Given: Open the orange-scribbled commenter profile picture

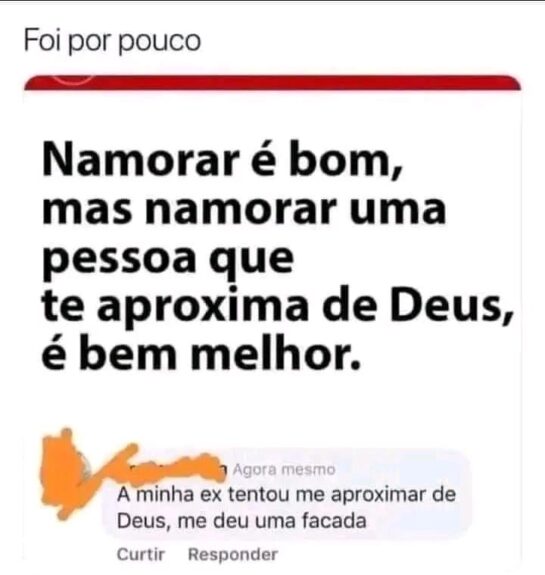Looking at the screenshot, I should pyautogui.click(x=63, y=474).
